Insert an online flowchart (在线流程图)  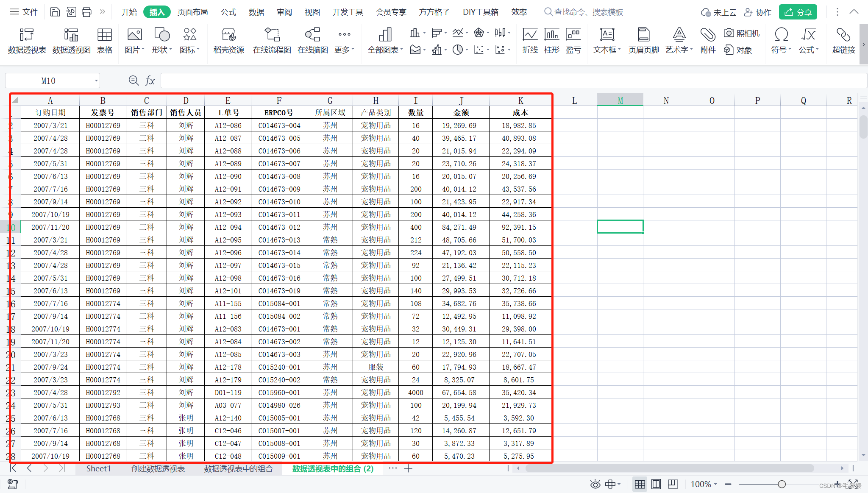(x=272, y=41)
